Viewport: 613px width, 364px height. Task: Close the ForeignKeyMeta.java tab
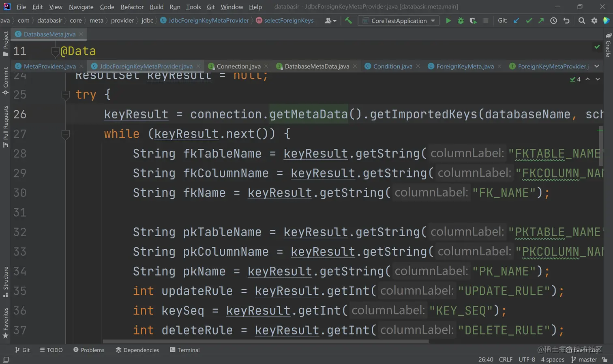click(499, 66)
